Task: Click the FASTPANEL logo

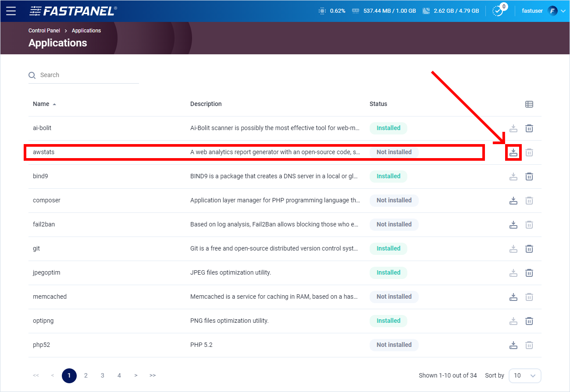Action: coord(73,11)
